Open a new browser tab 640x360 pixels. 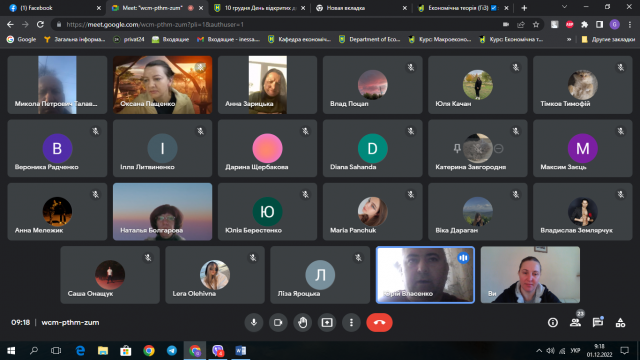[524, 8]
